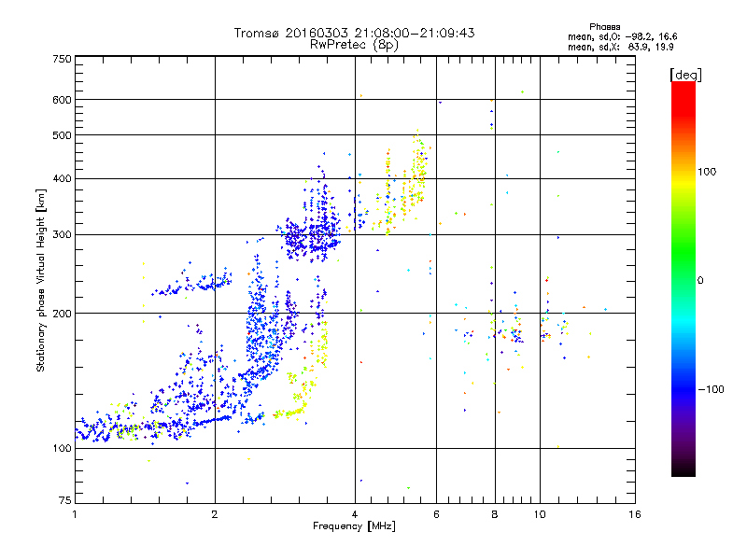Click the plot title "Tromsø 20160303 21:08:00-21:09:43"
This screenshot has height=560, width=747.
[x=354, y=33]
